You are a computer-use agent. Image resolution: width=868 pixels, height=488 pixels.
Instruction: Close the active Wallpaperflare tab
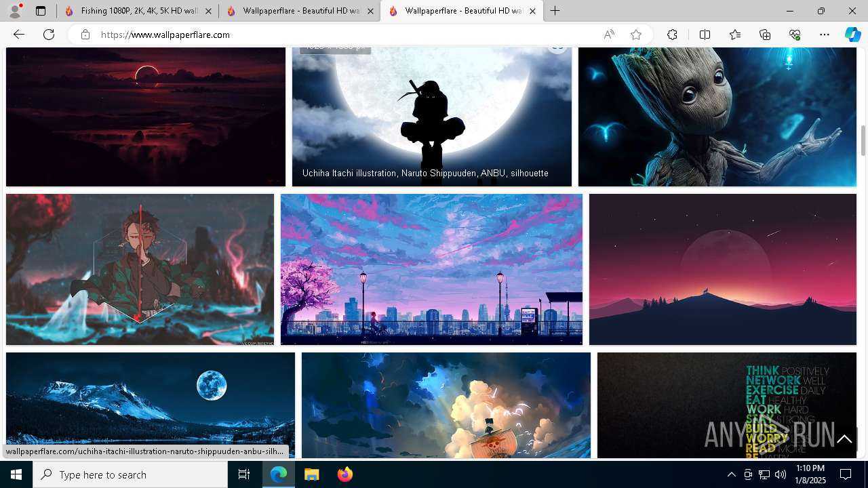(532, 11)
